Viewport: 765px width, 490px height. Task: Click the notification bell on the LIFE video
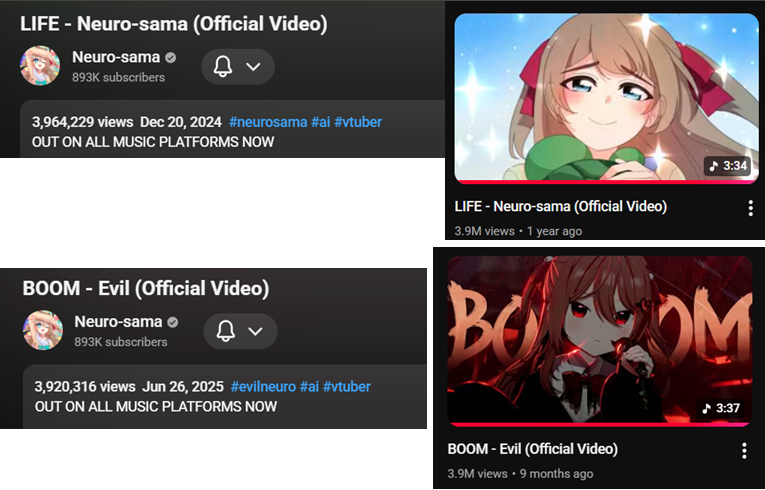click(x=222, y=66)
